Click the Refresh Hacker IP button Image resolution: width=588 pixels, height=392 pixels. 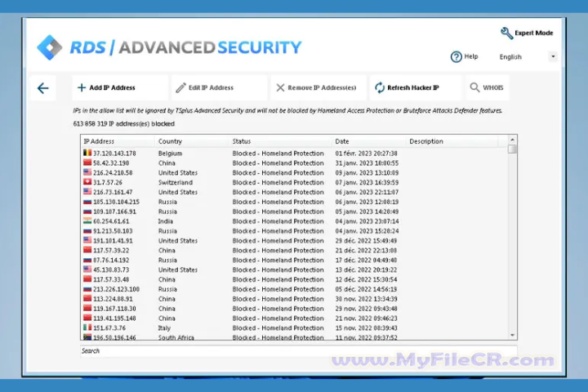point(415,87)
